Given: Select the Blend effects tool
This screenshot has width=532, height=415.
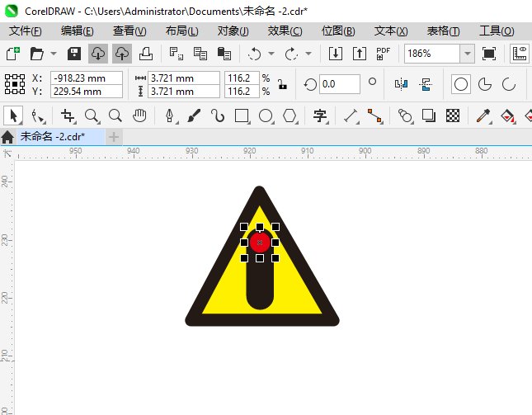Looking at the screenshot, I should [x=405, y=116].
